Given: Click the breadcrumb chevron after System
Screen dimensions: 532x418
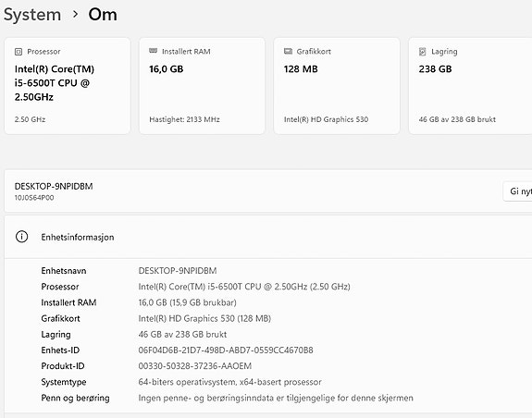Looking at the screenshot, I should (x=75, y=15).
